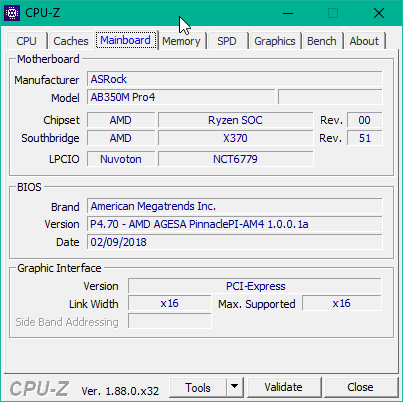Open the Caches tab
The height and width of the screenshot is (402, 403).
click(x=71, y=41)
